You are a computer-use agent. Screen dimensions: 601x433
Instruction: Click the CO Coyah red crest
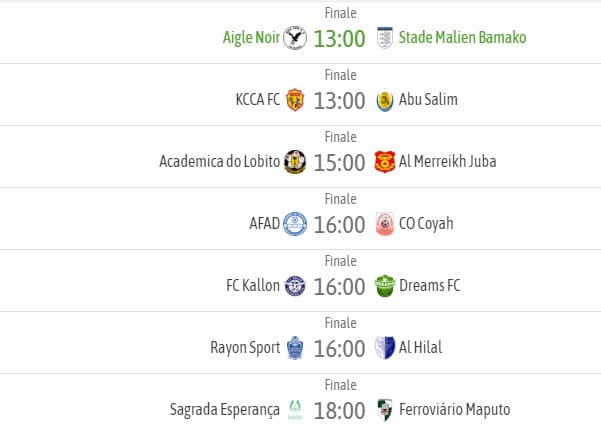pos(385,224)
